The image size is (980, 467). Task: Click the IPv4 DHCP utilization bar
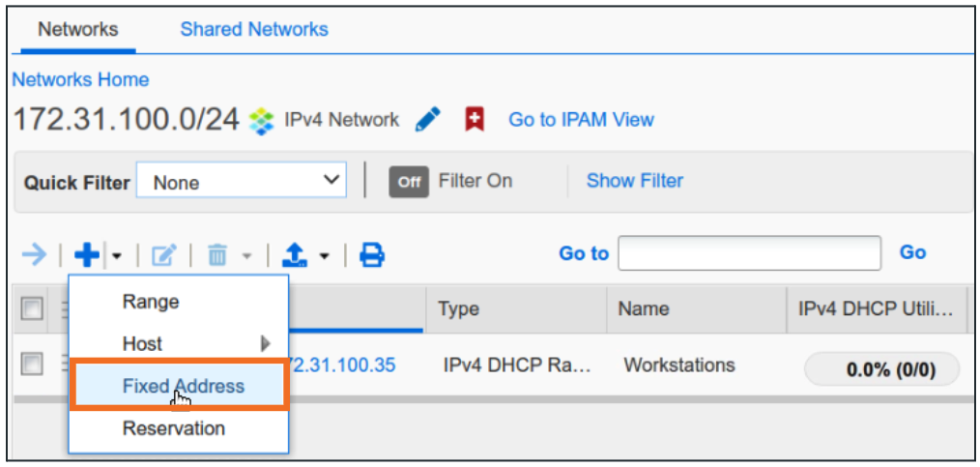click(881, 368)
